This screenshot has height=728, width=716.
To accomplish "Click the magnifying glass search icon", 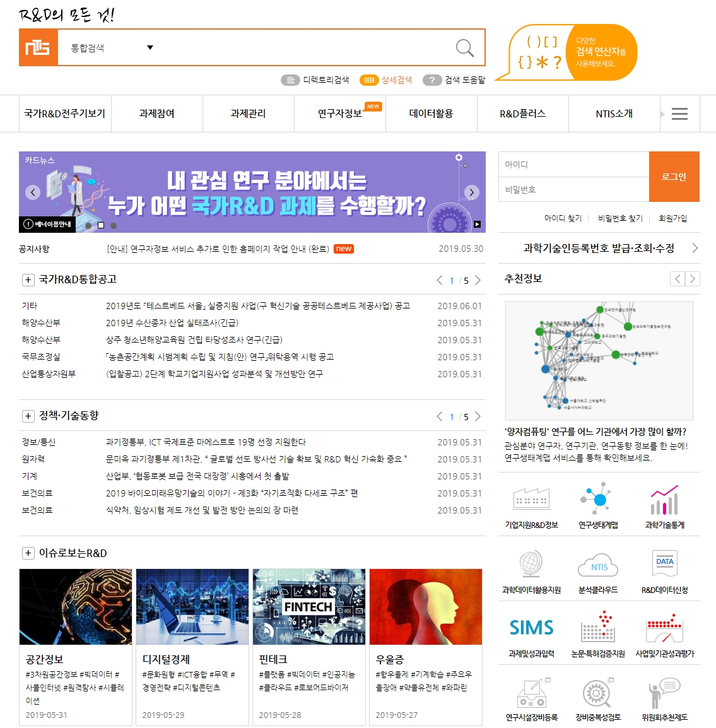I will pos(464,48).
